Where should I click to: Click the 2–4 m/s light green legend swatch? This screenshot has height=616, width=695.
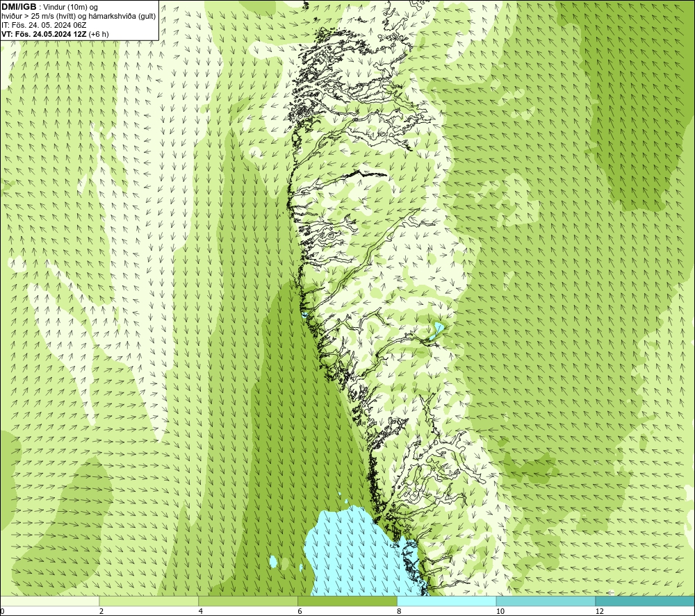pyautogui.click(x=149, y=601)
